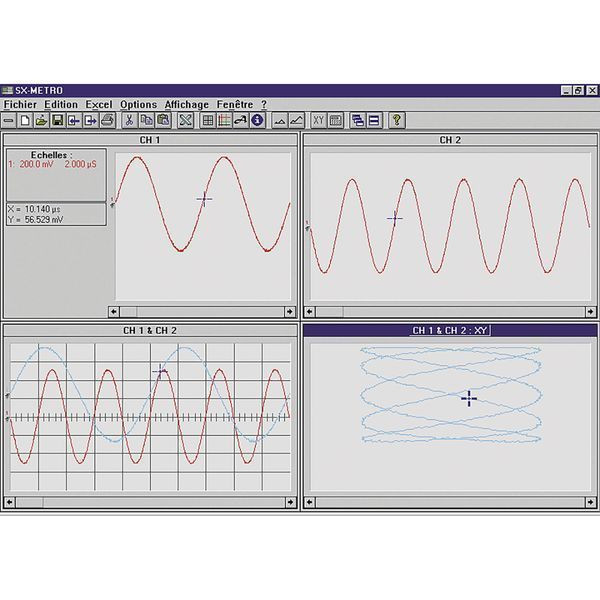Click the printer icon in toolbar
The width and height of the screenshot is (600, 600).
(107, 120)
